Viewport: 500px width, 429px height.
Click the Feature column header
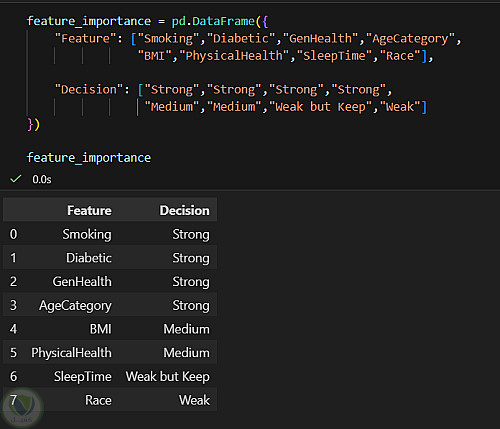click(89, 210)
